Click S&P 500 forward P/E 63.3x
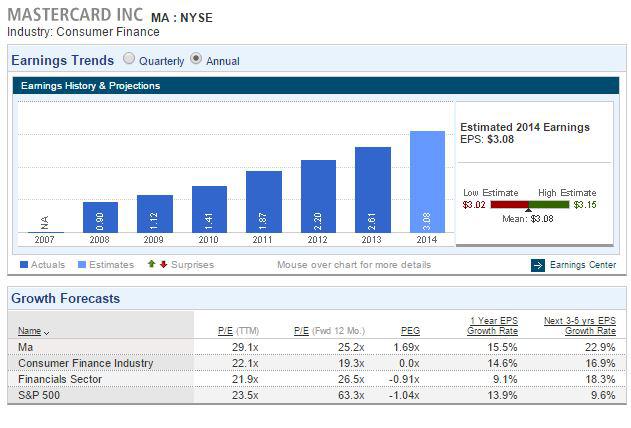 (x=351, y=395)
